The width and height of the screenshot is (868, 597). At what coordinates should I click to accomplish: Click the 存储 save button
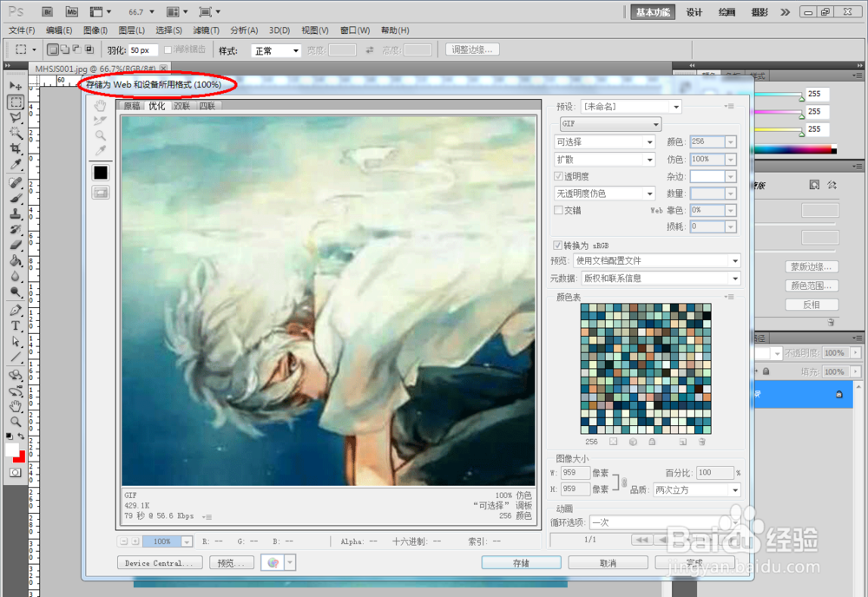[x=521, y=562]
